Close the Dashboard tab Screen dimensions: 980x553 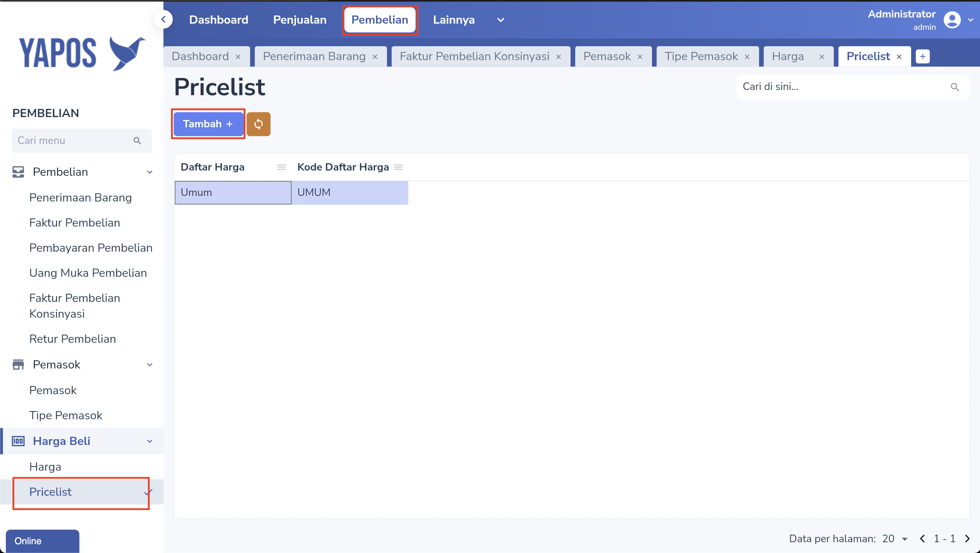click(x=238, y=57)
